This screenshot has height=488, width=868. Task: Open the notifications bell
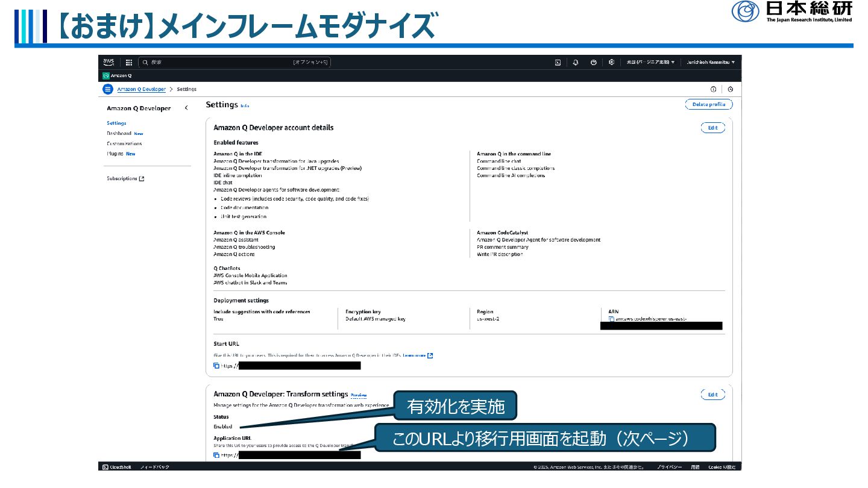pyautogui.click(x=576, y=62)
